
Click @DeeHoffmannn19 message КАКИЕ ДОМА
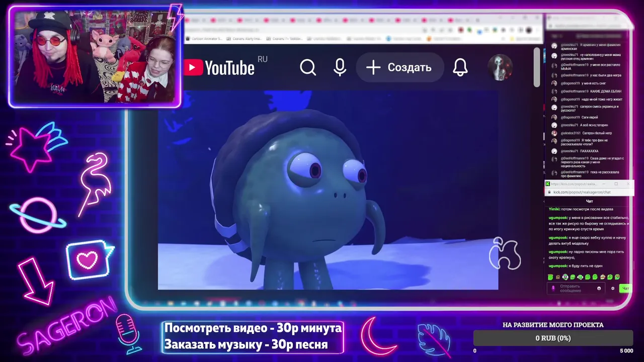[x=591, y=92]
